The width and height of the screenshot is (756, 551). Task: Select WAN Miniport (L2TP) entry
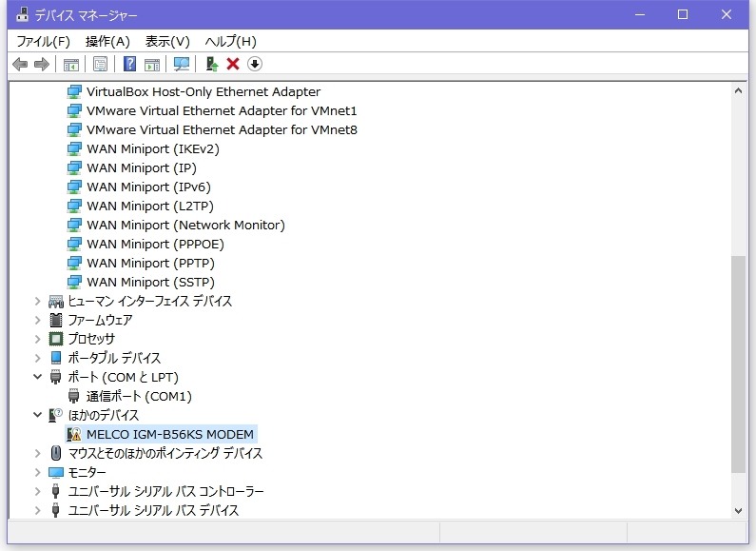[x=150, y=206]
